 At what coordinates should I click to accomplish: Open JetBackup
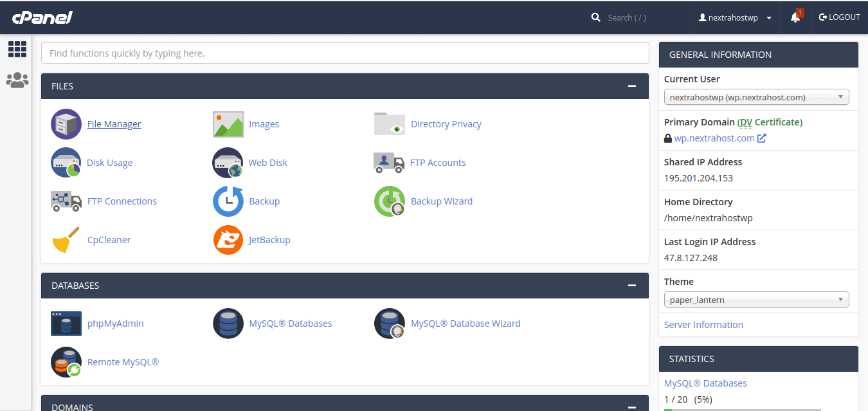tap(269, 239)
